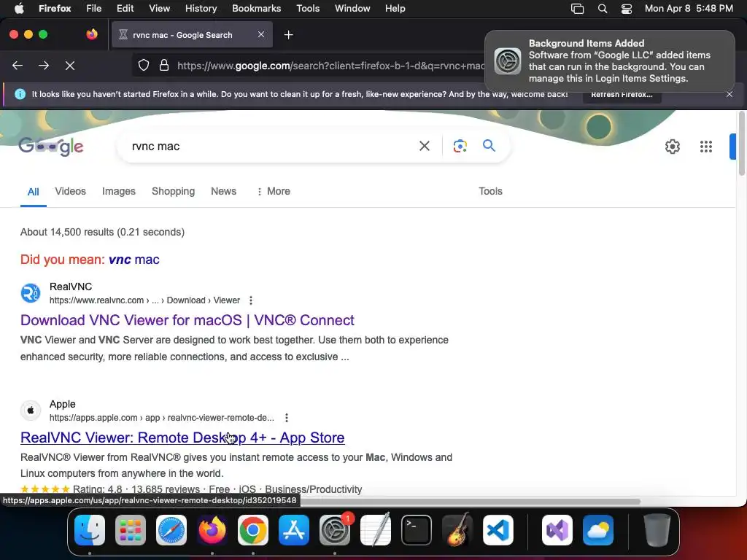
Task: Click the vertical page scrollbar
Action: (741, 144)
